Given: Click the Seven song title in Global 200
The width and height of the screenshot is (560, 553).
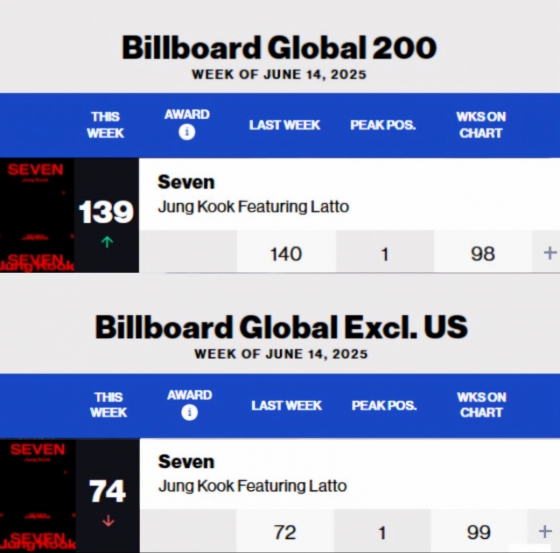Looking at the screenshot, I should [x=186, y=182].
